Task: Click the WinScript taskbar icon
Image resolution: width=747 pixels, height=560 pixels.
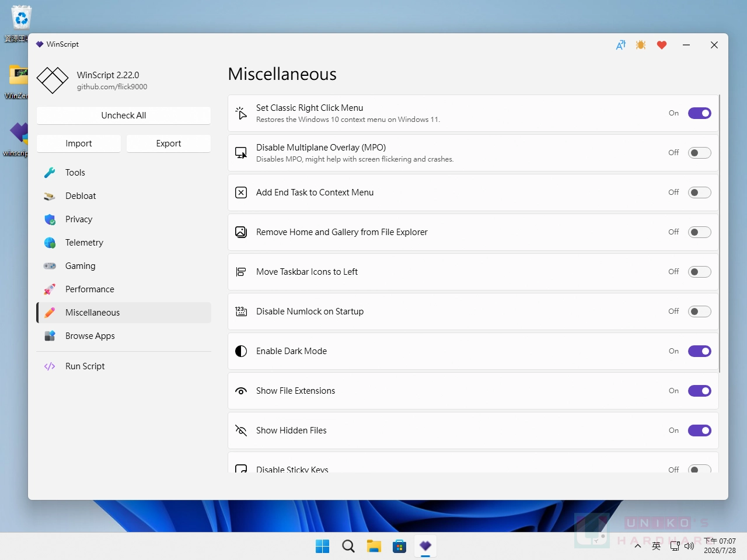Action: tap(425, 546)
